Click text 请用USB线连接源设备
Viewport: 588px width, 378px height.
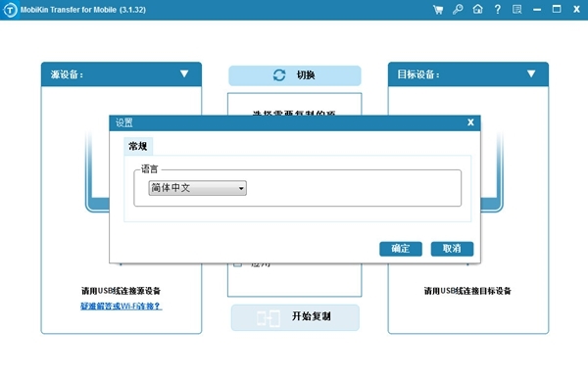pos(122,291)
